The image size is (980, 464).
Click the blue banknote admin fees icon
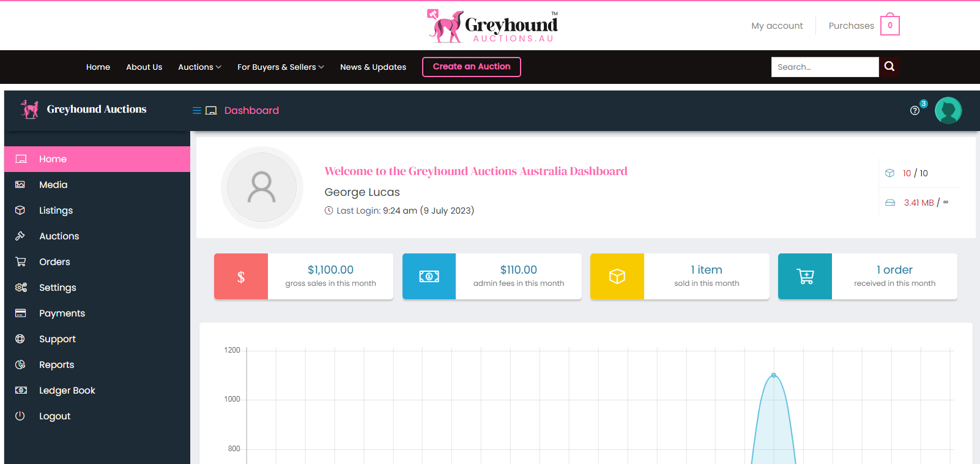tap(429, 277)
